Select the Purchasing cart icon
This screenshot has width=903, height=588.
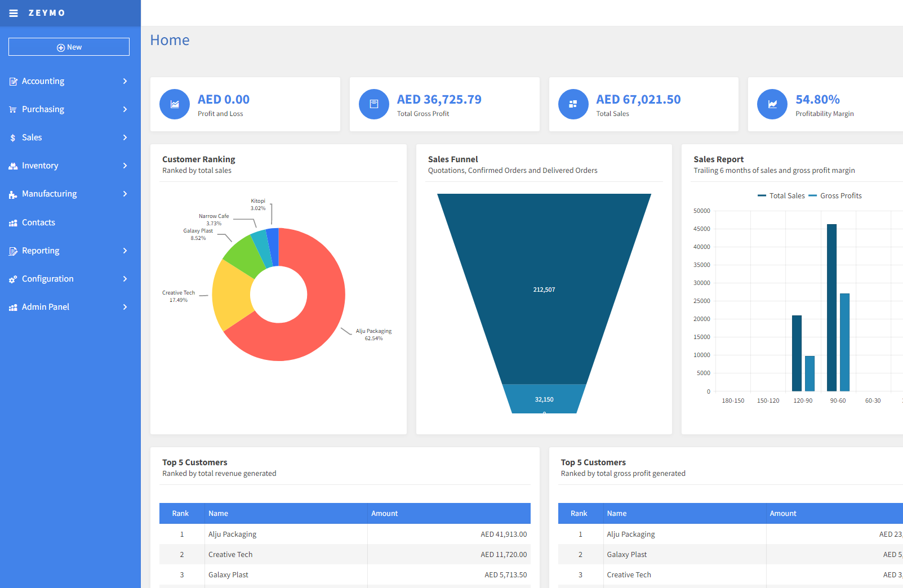pyautogui.click(x=14, y=109)
